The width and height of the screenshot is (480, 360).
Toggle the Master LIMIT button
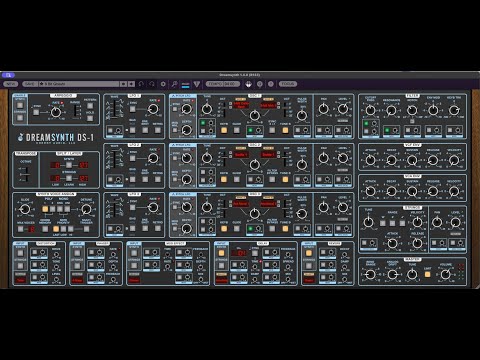[x=427, y=275]
